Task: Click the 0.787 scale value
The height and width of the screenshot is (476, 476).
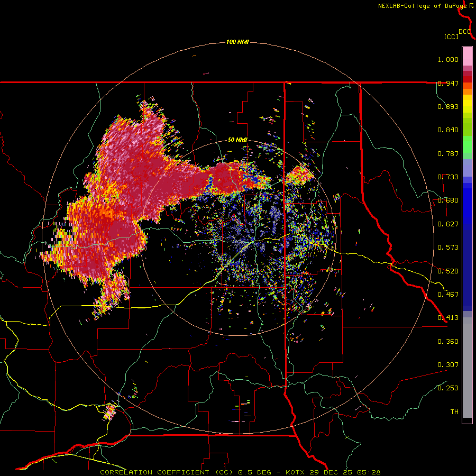Action: (448, 153)
